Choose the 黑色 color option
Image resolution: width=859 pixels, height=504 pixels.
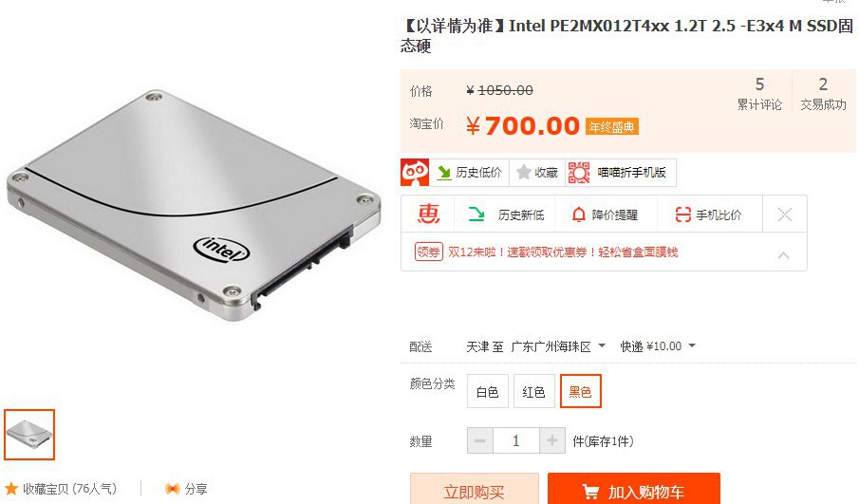[x=580, y=391]
